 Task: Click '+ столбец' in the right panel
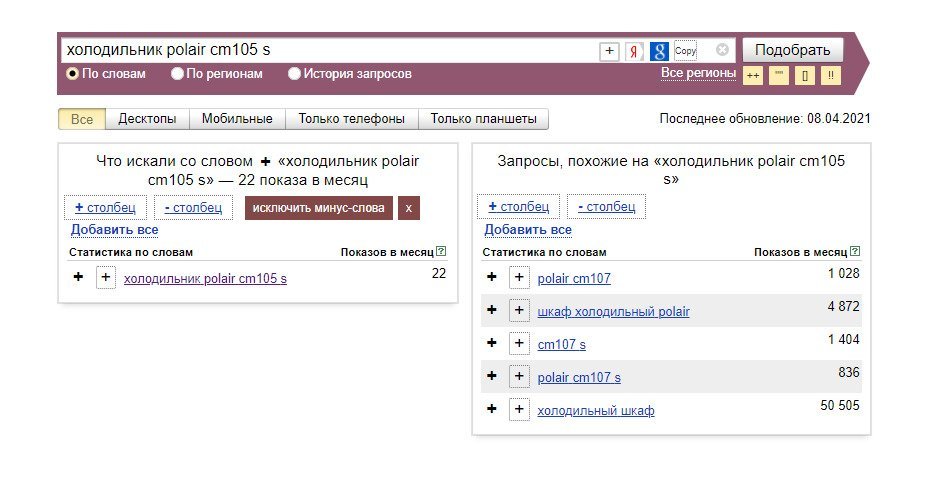tap(518, 207)
